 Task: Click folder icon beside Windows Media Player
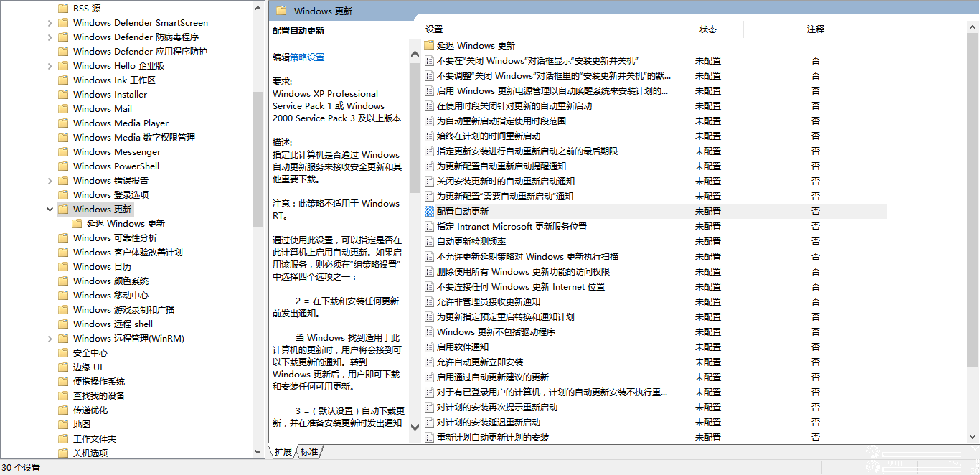click(63, 123)
